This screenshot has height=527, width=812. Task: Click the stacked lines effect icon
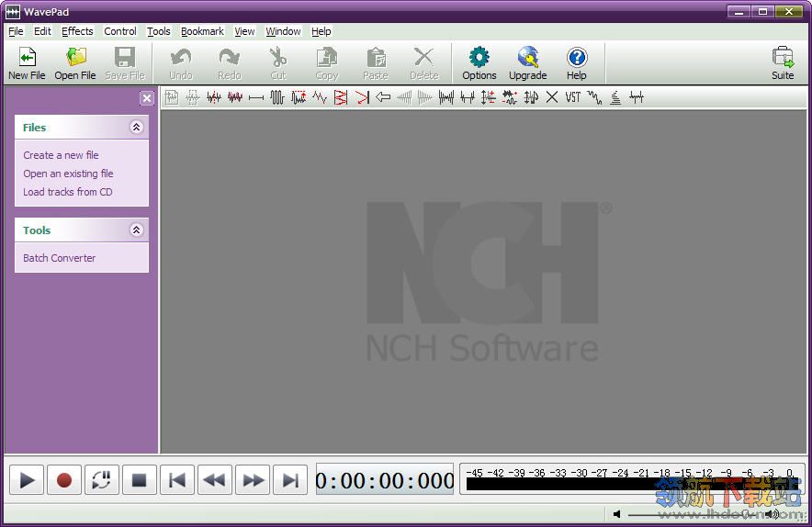pos(615,97)
